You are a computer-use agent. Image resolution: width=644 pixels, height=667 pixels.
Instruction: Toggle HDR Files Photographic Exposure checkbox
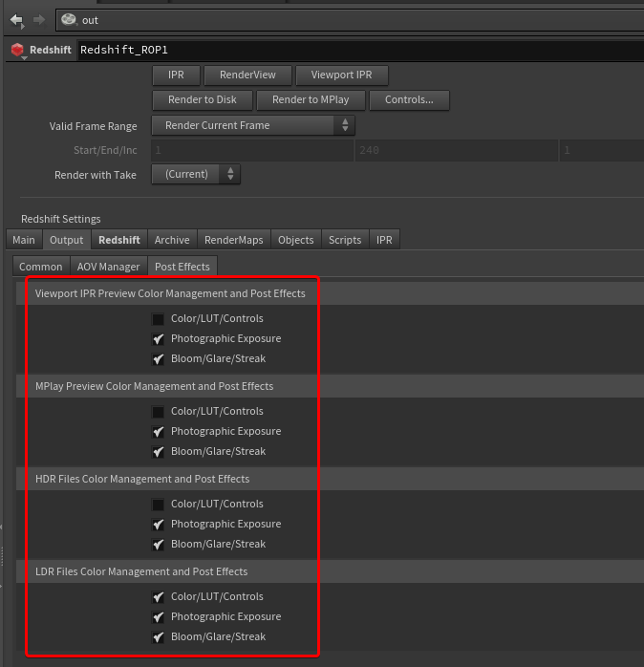158,524
